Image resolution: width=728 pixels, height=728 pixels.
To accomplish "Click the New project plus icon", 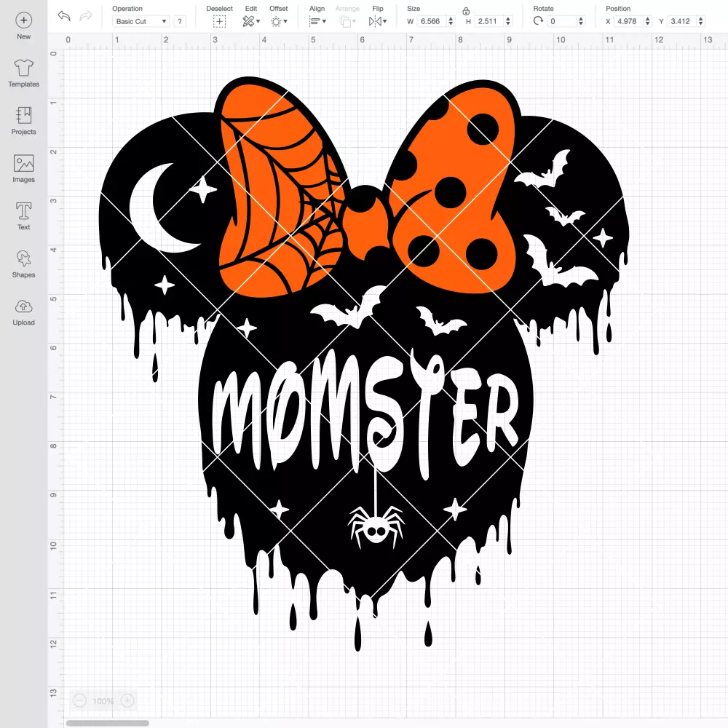I will 24,20.
